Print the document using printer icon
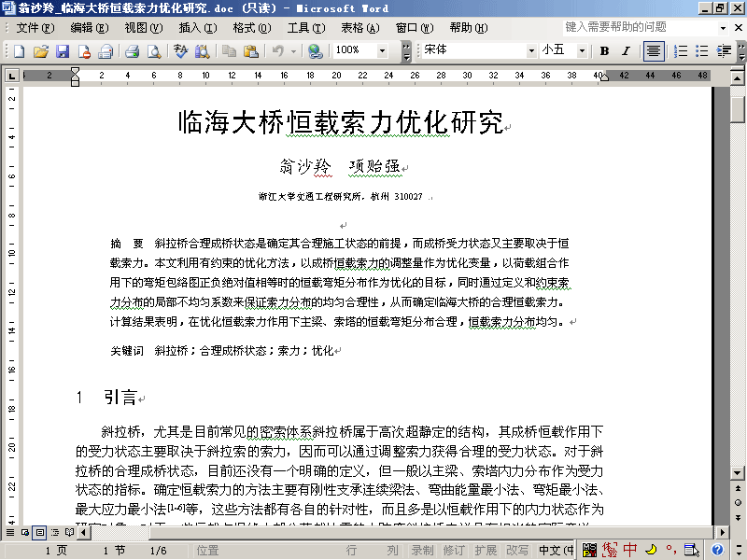 tap(132, 51)
